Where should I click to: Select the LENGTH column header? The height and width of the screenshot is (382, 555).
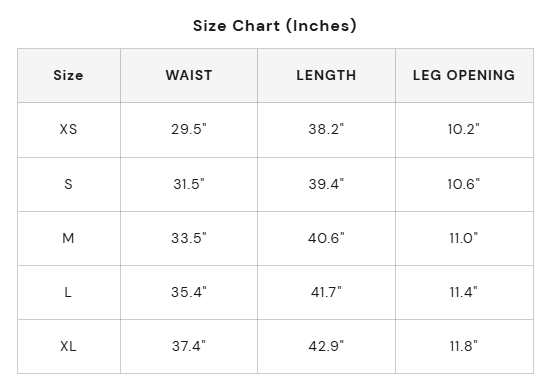point(326,75)
